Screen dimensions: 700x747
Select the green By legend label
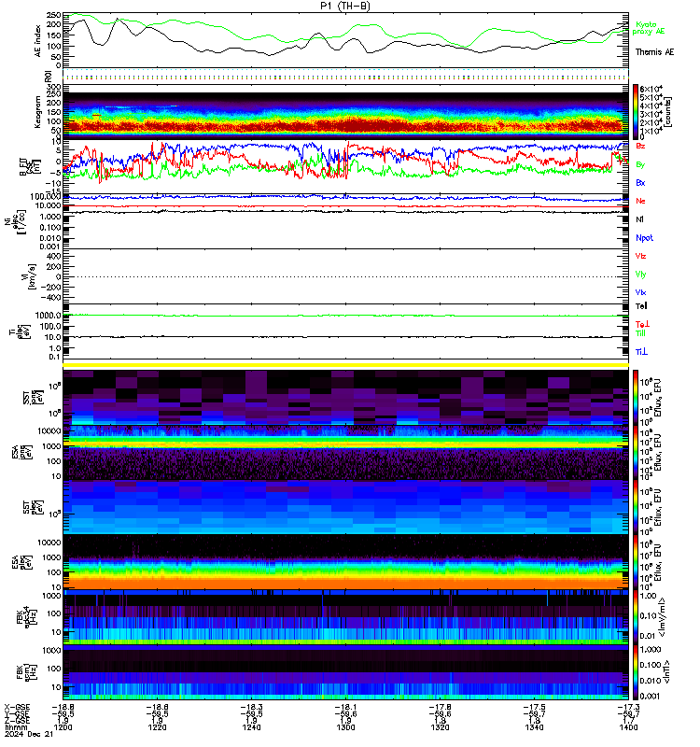(640, 165)
